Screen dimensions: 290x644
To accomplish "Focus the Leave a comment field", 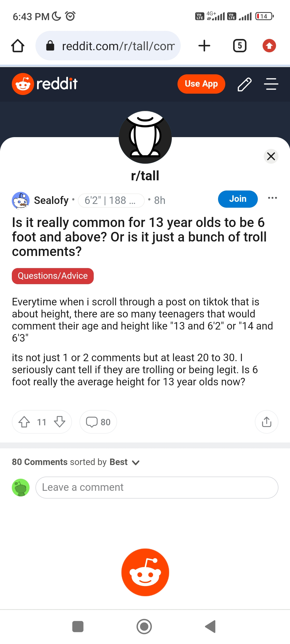I will [x=157, y=488].
